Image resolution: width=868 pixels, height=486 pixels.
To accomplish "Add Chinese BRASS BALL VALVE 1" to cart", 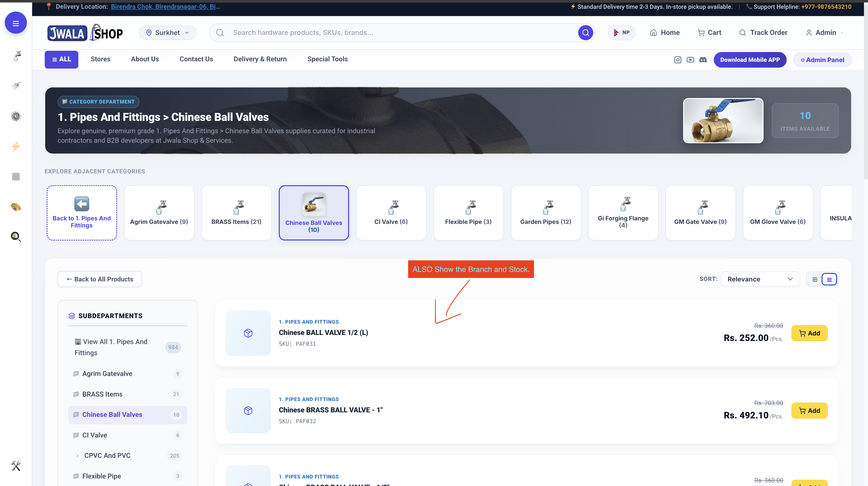I will (809, 411).
